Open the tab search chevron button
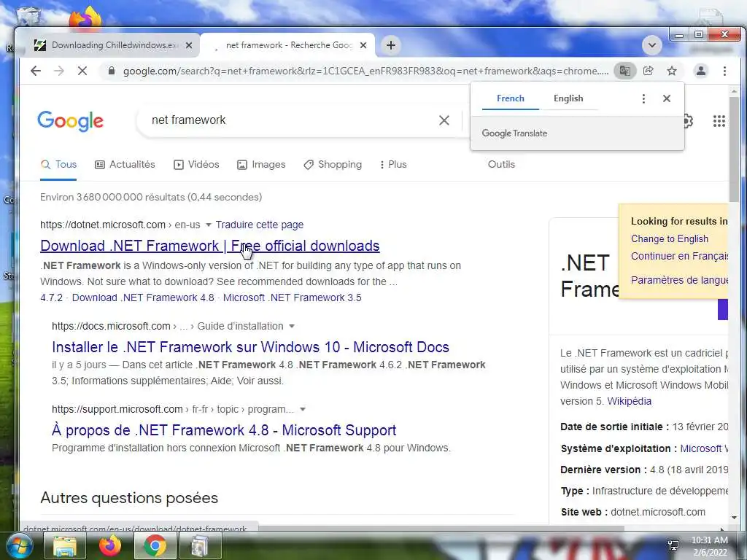This screenshot has width=747, height=560. click(x=652, y=45)
